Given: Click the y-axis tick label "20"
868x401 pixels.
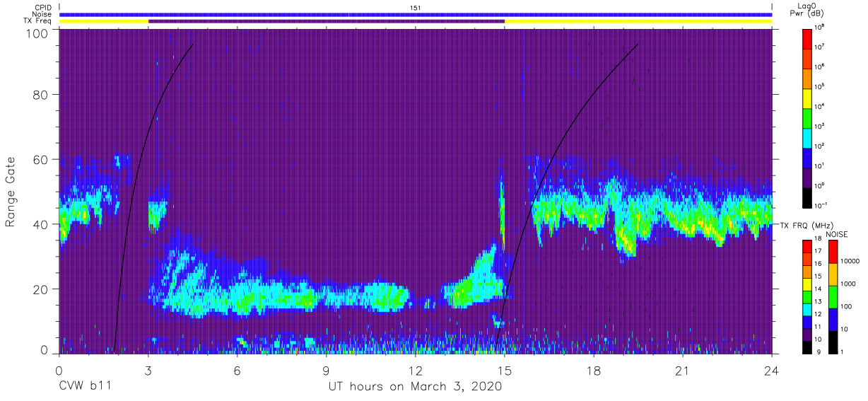Looking at the screenshot, I should [40, 289].
